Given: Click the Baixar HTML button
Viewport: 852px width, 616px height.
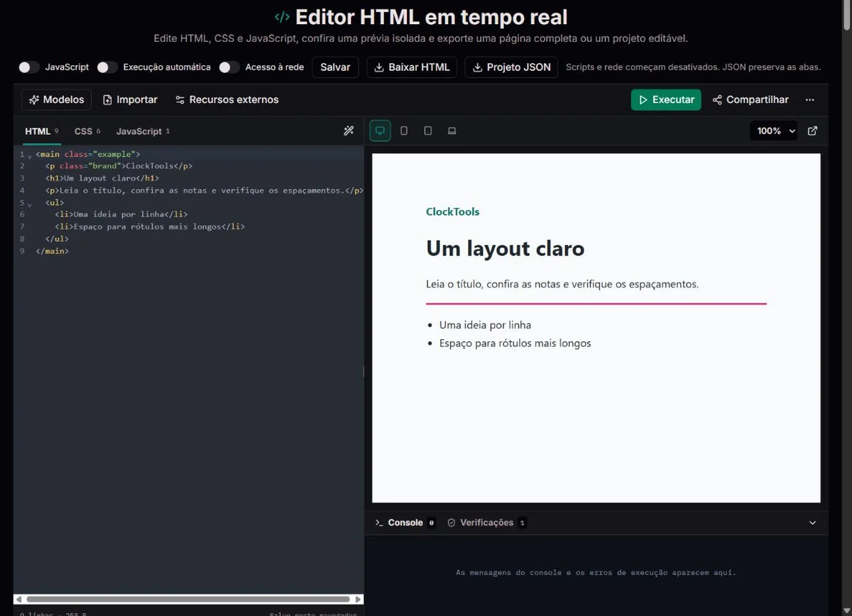Looking at the screenshot, I should point(412,67).
